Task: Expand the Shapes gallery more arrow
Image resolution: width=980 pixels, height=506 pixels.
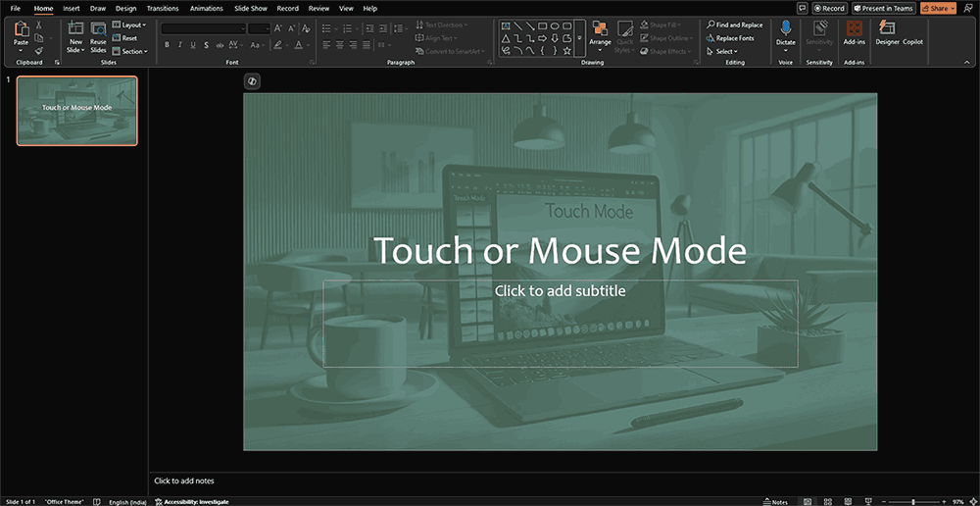Action: point(580,38)
